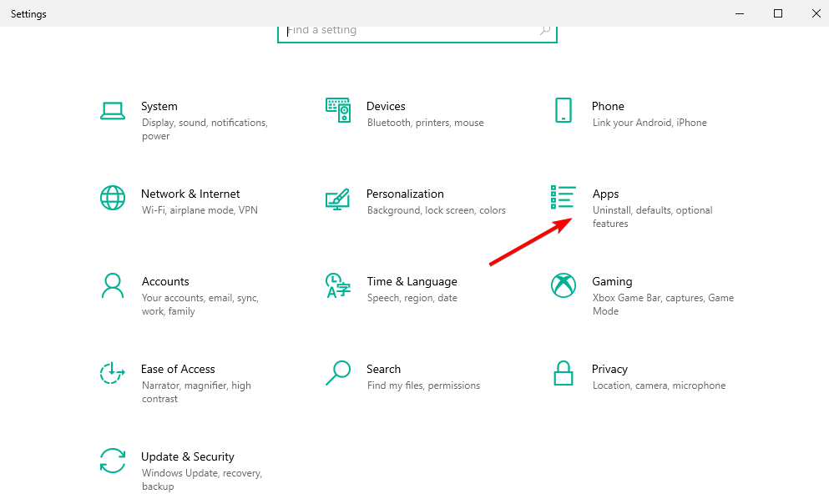Click 'Wi-Fi, airplane mode, VPN' description
829x504 pixels.
pyautogui.click(x=200, y=210)
